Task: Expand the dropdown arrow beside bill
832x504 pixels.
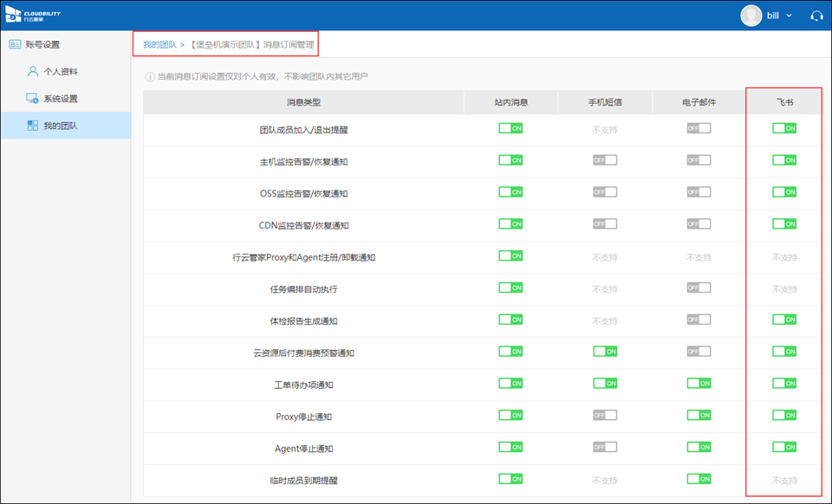Action: [x=789, y=16]
